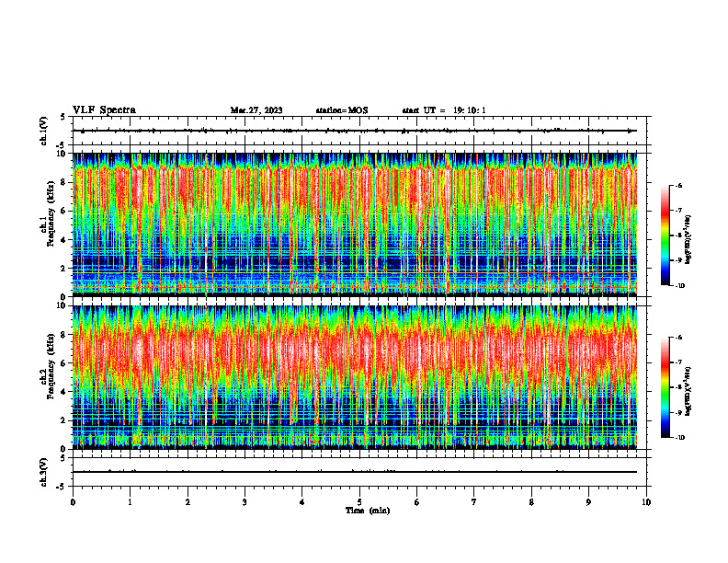The image size is (728, 563).
Task: Click the ch.3 voltage waveform trace
Action: (x=355, y=472)
